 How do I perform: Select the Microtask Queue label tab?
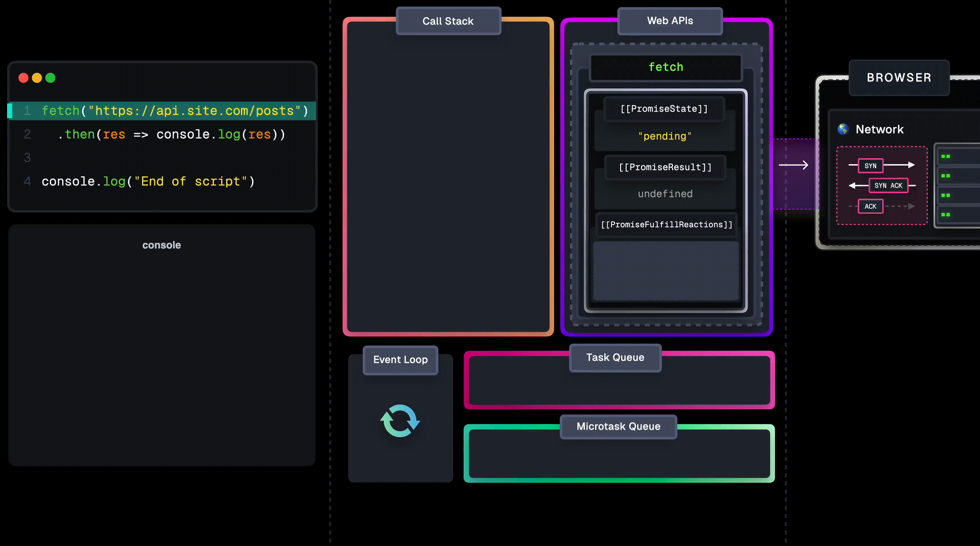coord(618,426)
